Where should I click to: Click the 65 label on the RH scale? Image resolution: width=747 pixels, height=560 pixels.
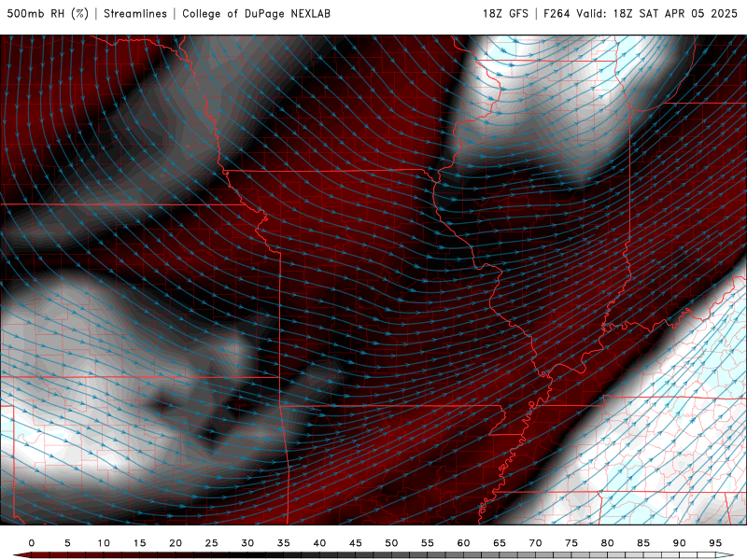pos(500,543)
